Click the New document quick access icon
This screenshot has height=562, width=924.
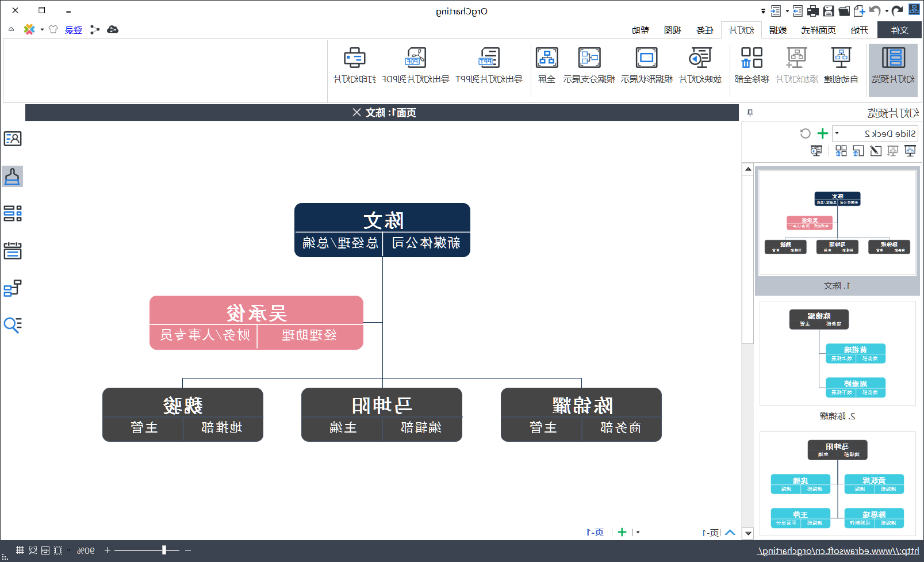tap(859, 10)
